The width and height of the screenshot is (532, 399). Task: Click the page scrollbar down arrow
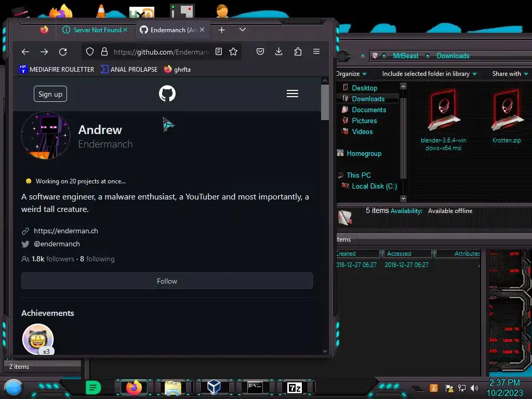click(x=325, y=351)
